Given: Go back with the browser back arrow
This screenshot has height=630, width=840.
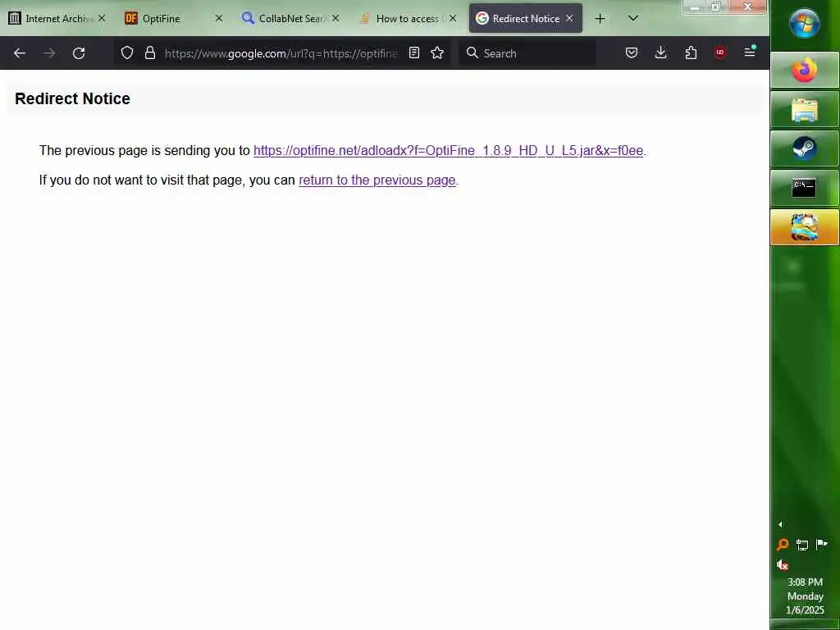Looking at the screenshot, I should [x=20, y=53].
